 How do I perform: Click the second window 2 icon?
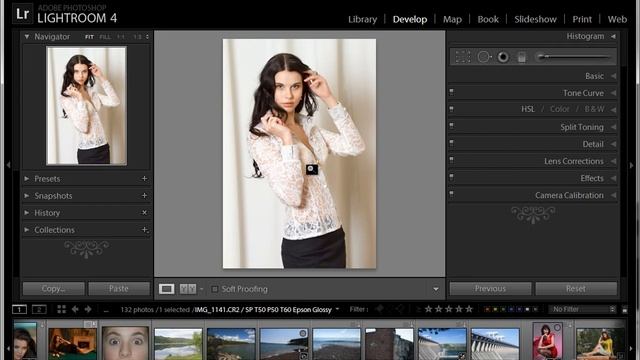click(39, 309)
